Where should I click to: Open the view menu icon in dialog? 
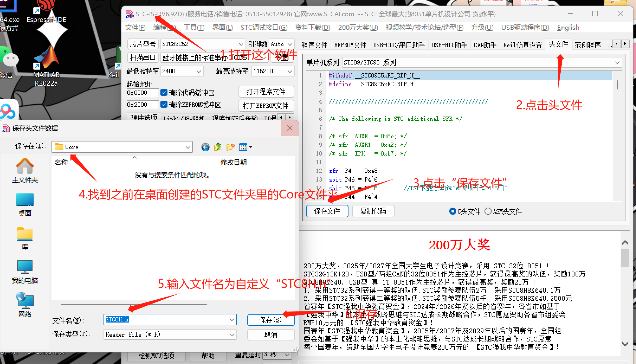coord(246,147)
